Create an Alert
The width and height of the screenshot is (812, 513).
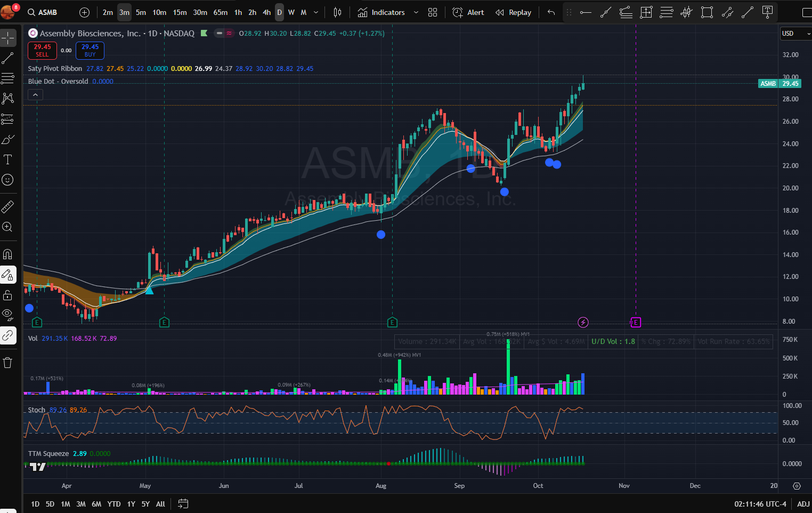pos(468,12)
